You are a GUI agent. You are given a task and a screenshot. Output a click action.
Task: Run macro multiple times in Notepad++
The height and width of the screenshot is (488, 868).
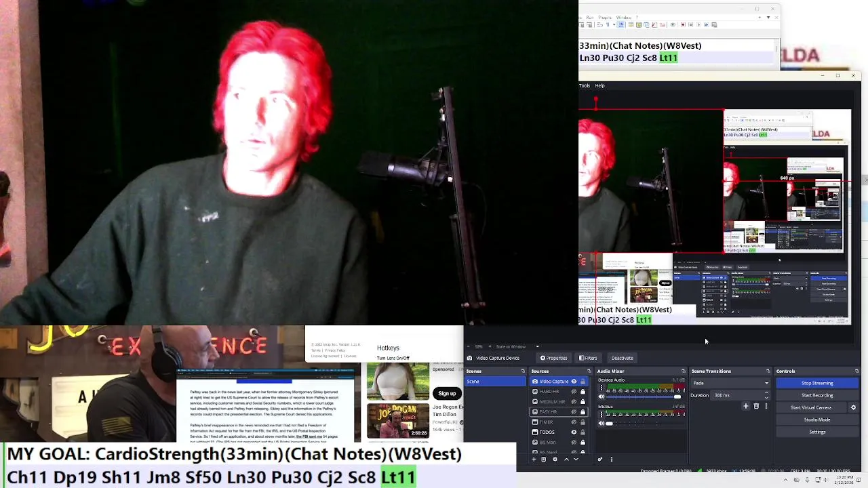coord(707,24)
